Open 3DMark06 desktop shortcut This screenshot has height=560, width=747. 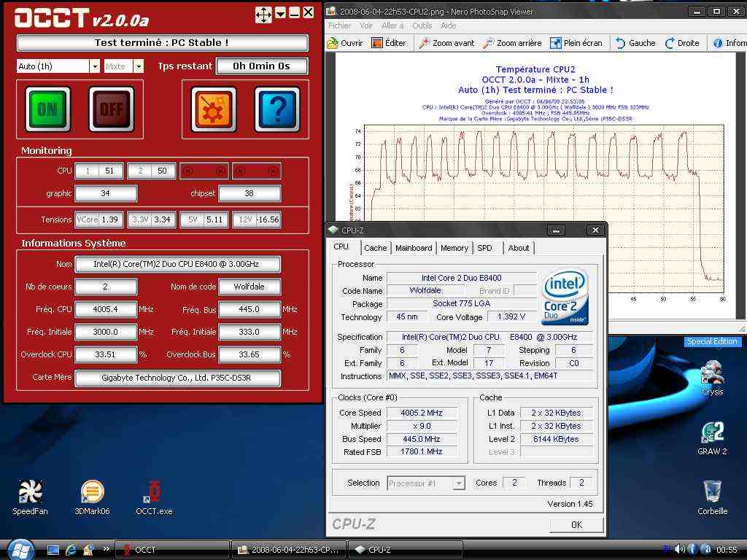(x=92, y=497)
